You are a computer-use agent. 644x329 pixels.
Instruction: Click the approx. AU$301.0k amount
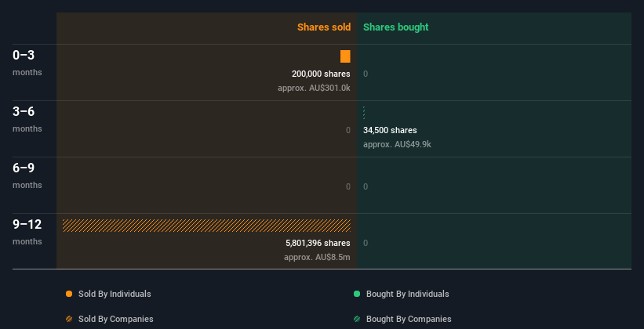(314, 88)
